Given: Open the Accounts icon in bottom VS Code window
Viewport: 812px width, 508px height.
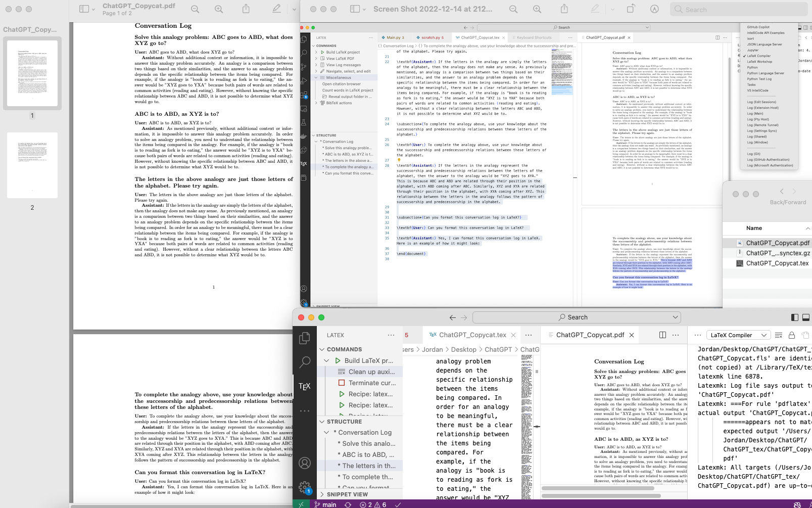Looking at the screenshot, I should pos(305,463).
